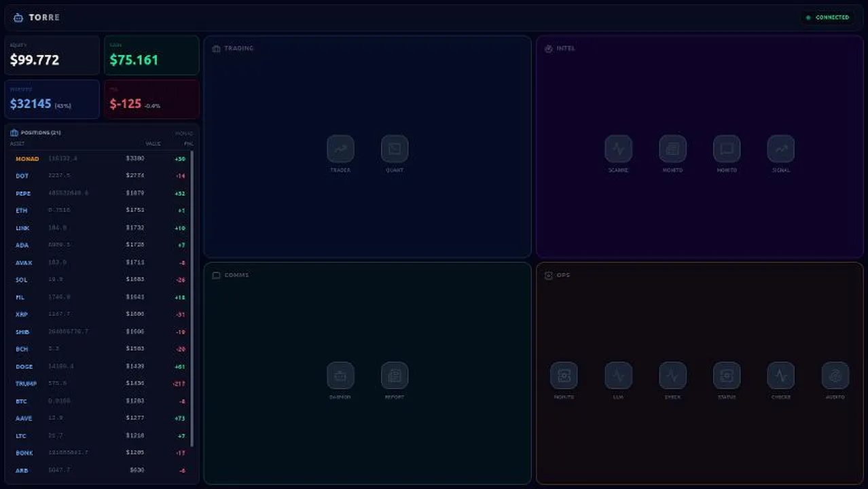Image resolution: width=868 pixels, height=489 pixels.
Task: Click the $3380 value in MONAD row
Action: point(135,158)
